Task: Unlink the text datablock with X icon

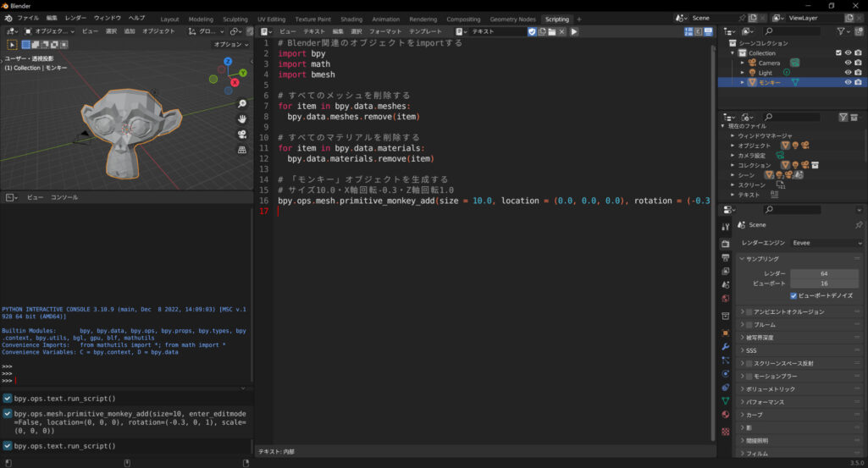Action: point(562,31)
